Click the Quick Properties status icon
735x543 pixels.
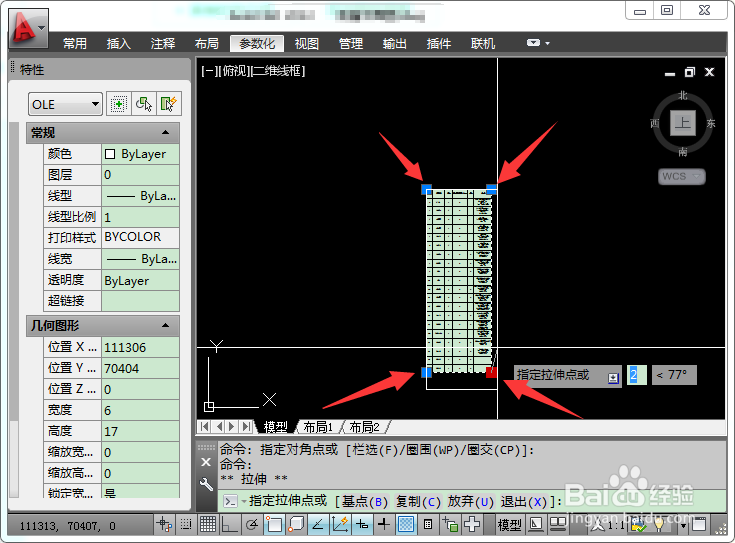tap(428, 524)
